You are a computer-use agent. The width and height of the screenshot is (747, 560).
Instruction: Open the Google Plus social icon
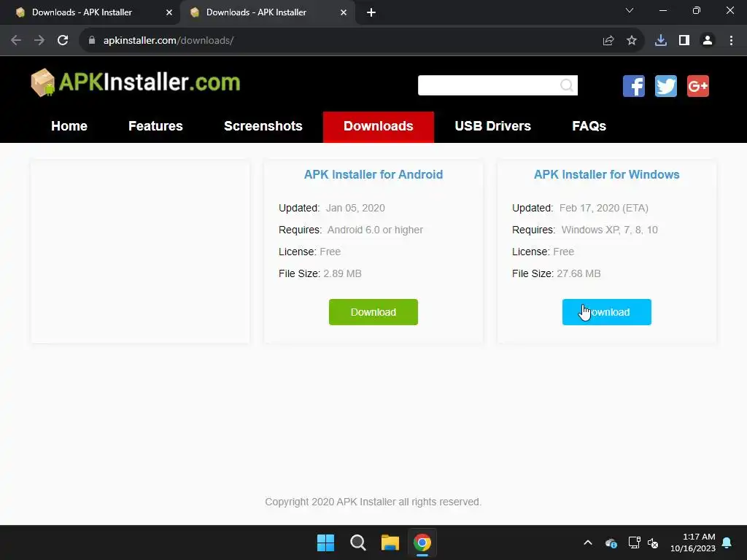point(698,86)
